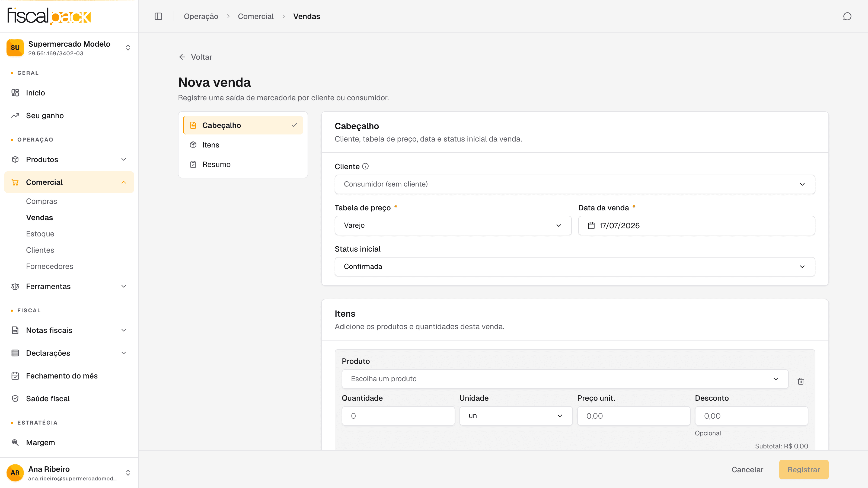The height and width of the screenshot is (488, 868).
Task: Go to the Resumo step
Action: click(242, 164)
